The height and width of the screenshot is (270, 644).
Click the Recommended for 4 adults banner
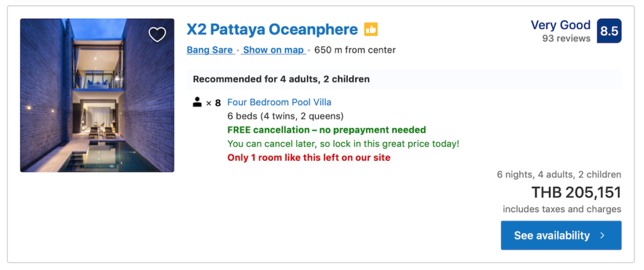(x=404, y=79)
